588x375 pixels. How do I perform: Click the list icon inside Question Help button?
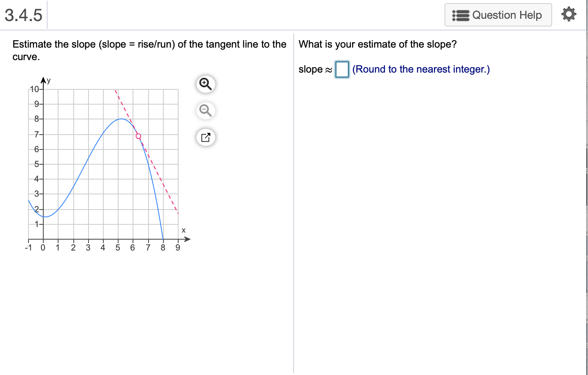460,15
